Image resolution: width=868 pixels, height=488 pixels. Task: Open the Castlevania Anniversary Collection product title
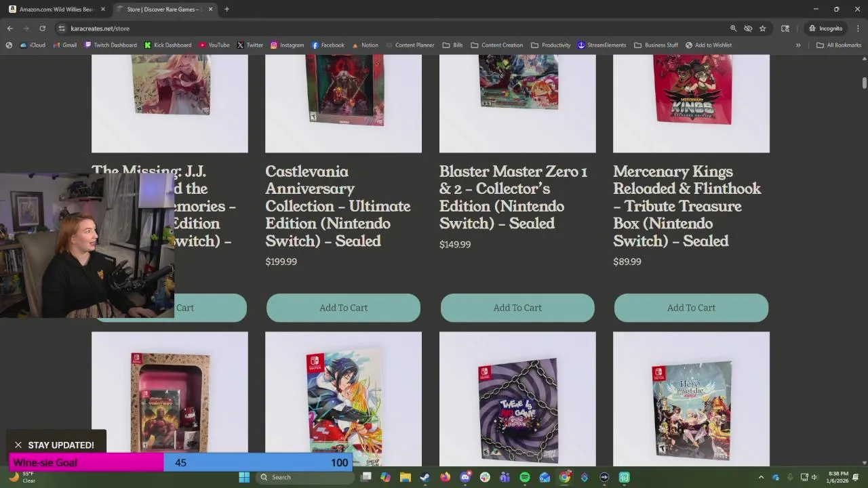(338, 206)
